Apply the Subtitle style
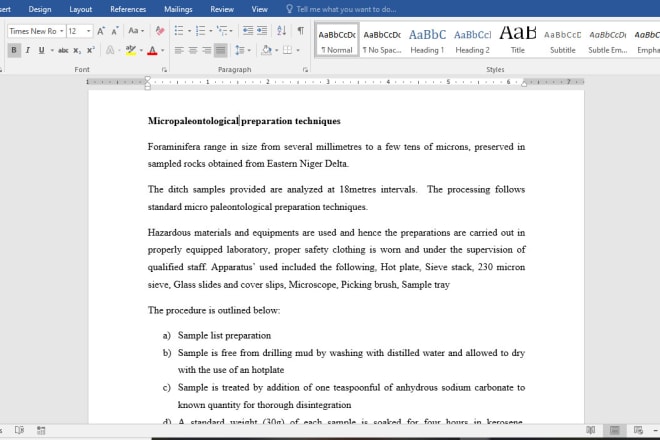The height and width of the screenshot is (440, 660). coord(563,40)
